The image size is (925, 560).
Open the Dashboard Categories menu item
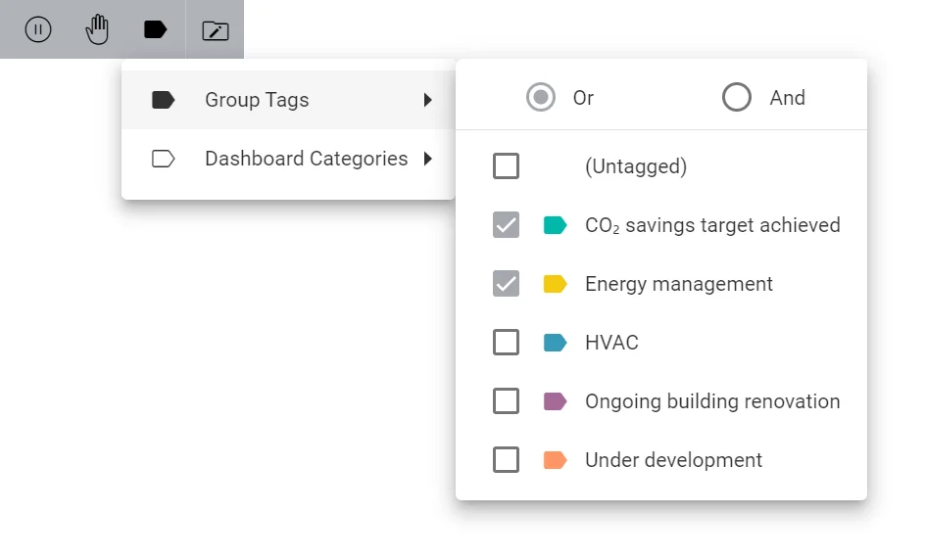[288, 159]
